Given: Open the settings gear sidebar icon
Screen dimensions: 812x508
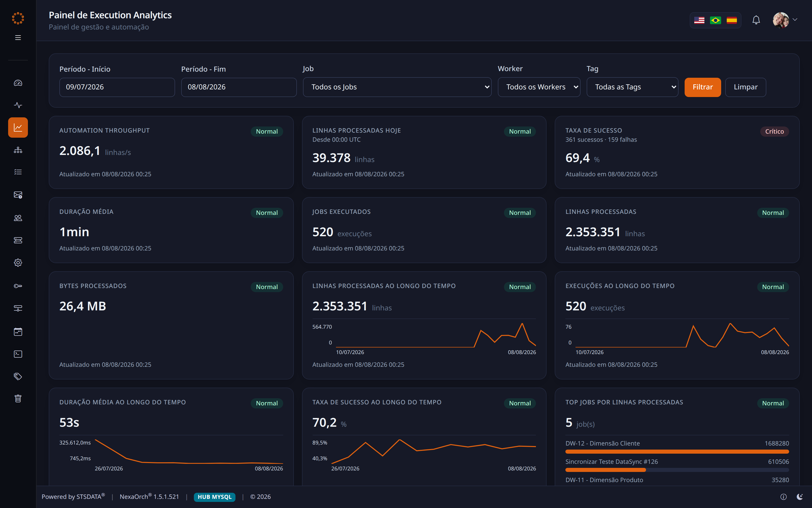Looking at the screenshot, I should pos(18,263).
